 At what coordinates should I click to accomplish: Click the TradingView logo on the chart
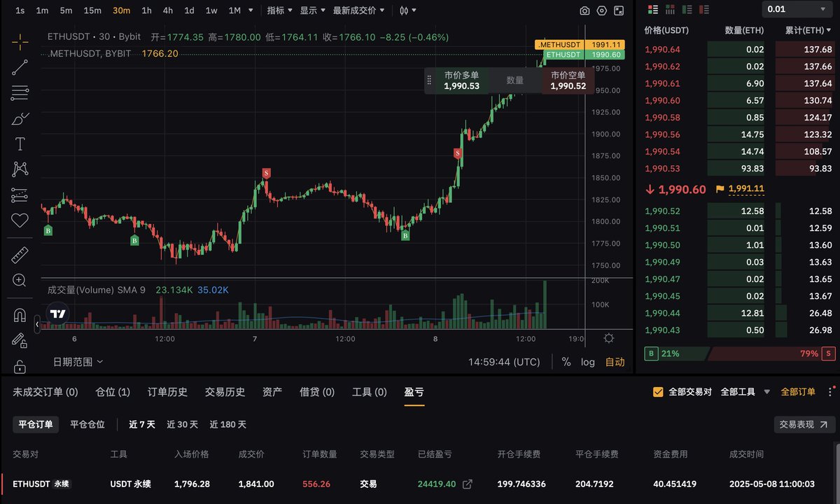pos(59,314)
